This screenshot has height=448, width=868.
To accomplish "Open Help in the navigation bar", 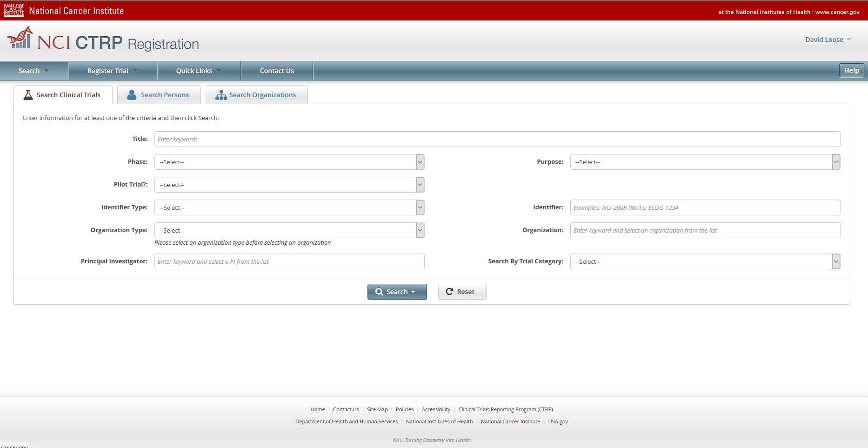I will pos(852,70).
